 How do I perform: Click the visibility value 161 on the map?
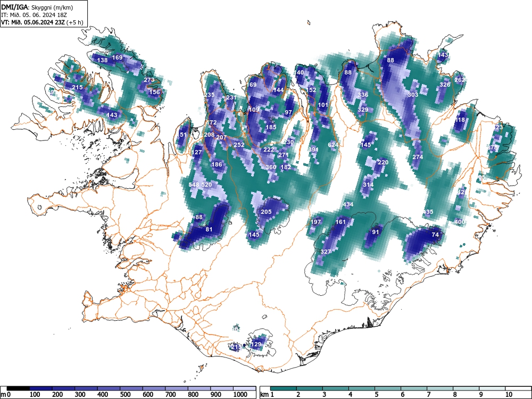(340, 222)
